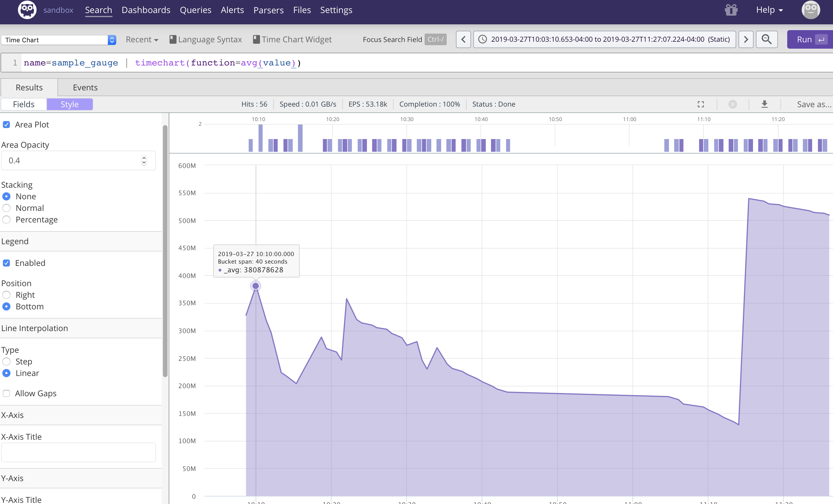This screenshot has width=833, height=504.
Task: Click the Area Opacity stepper arrows
Action: point(144,160)
